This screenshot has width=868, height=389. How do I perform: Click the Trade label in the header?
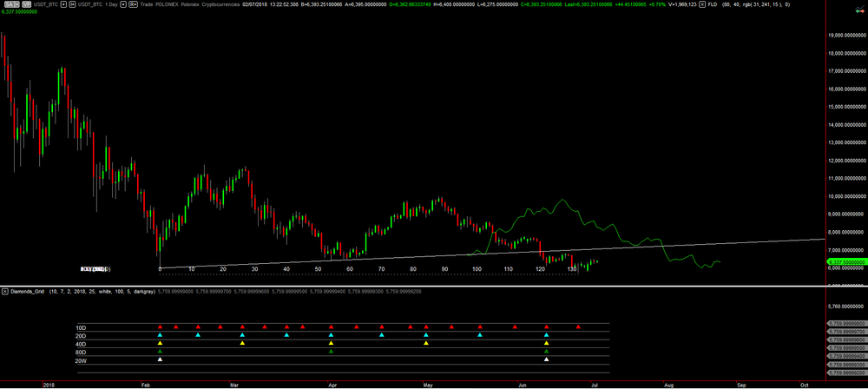[147, 3]
